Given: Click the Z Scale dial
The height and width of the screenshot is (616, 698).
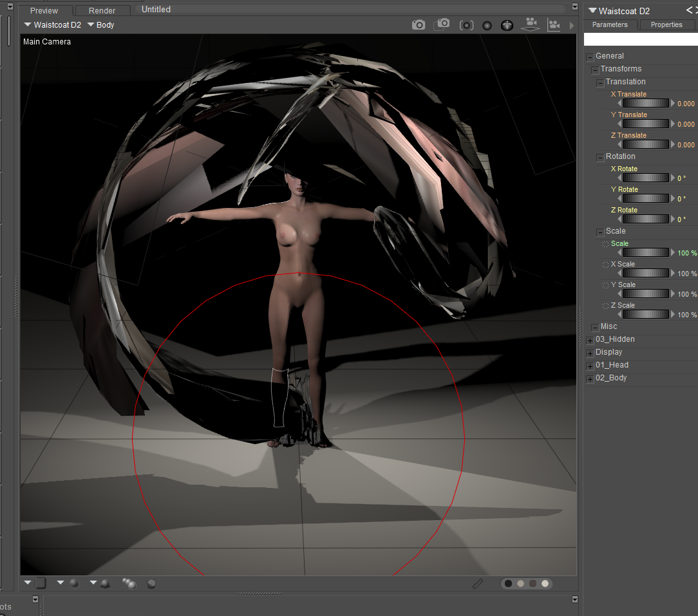Looking at the screenshot, I should coord(646,314).
